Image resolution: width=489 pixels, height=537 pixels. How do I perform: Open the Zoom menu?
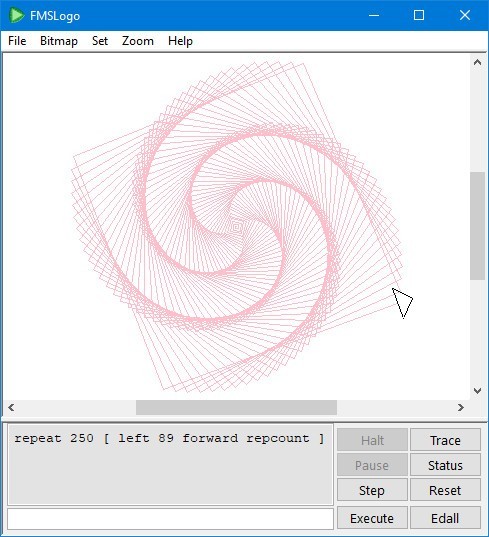138,41
